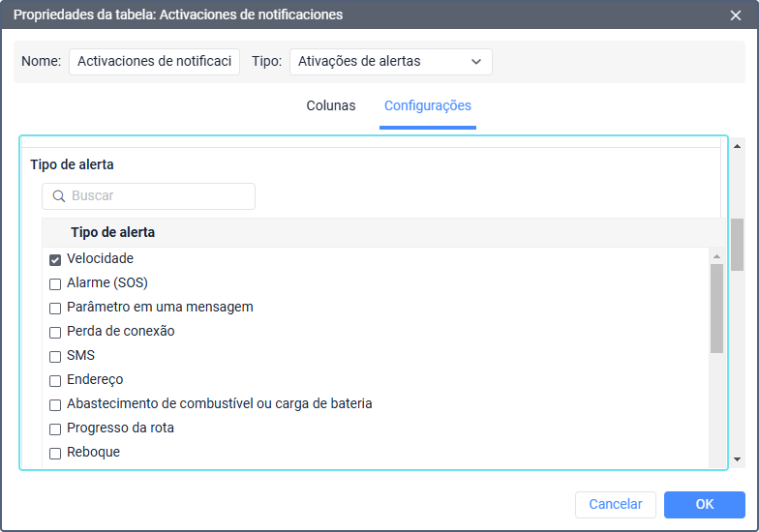Uncheck the Velocidade checkbox
This screenshot has height=532, width=759.
point(55,259)
